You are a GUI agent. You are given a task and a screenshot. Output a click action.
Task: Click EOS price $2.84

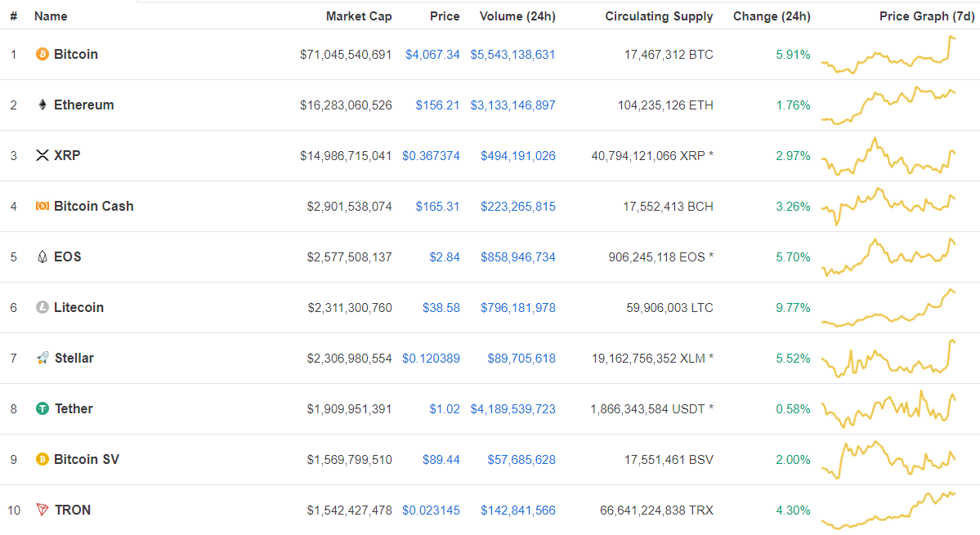pyautogui.click(x=445, y=257)
